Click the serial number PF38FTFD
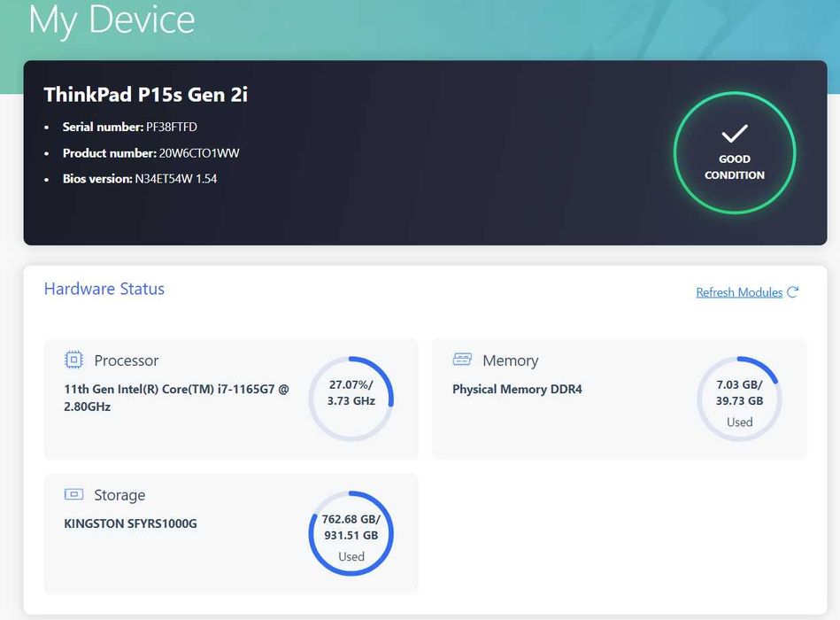The height and width of the screenshot is (620, 840). point(172,127)
